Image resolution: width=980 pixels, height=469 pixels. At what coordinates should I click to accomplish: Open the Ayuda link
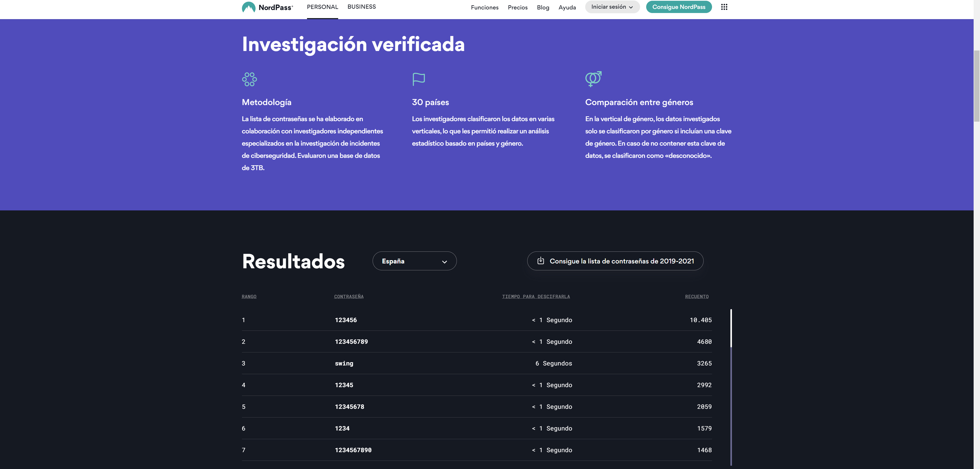[x=567, y=7]
